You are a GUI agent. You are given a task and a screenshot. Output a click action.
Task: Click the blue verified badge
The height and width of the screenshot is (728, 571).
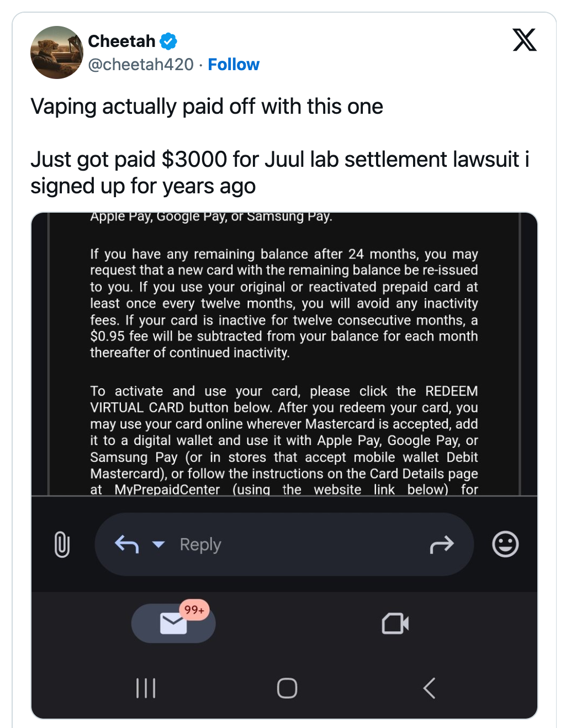(x=168, y=41)
